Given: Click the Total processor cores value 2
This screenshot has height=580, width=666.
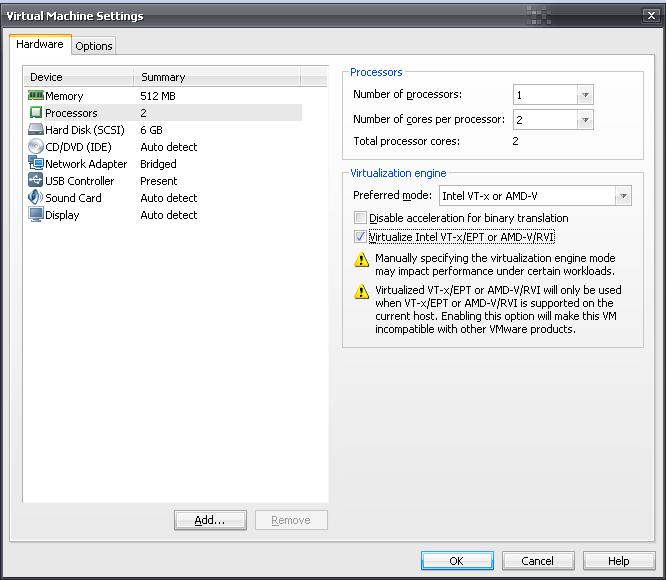Looking at the screenshot, I should [515, 141].
